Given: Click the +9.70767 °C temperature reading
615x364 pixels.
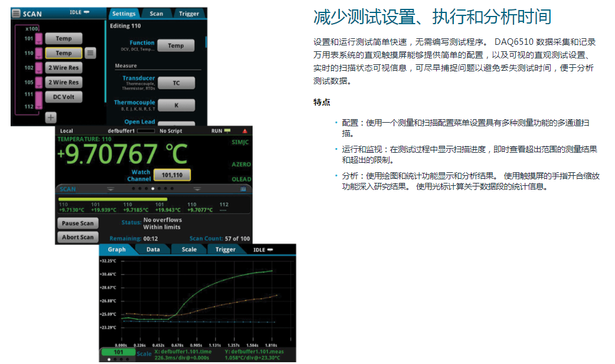Looking at the screenshot, I should pyautogui.click(x=122, y=154).
